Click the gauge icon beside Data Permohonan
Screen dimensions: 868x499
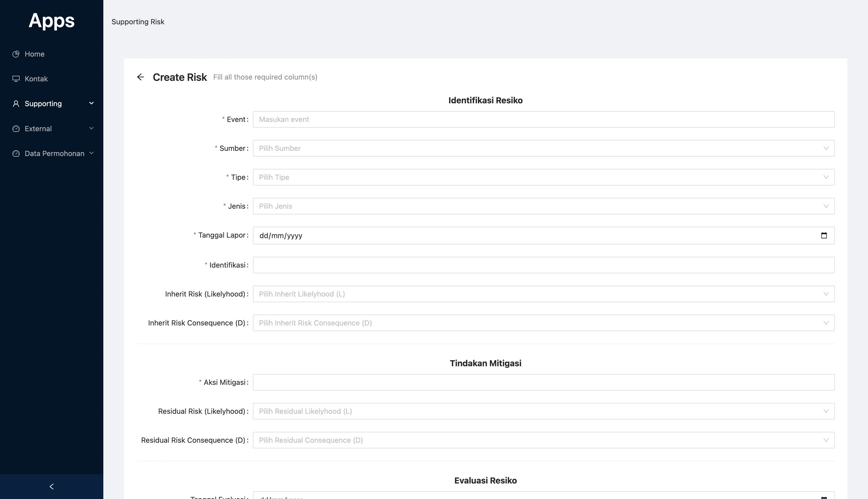16,153
